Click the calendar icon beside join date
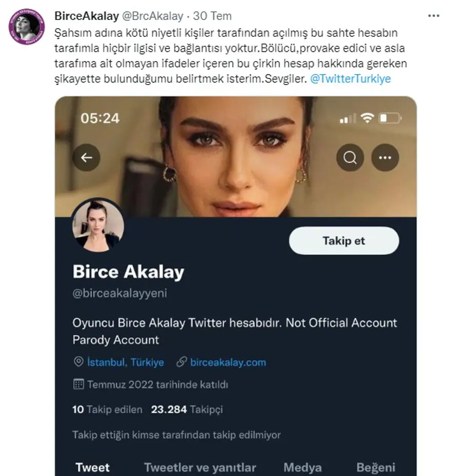The image size is (451, 476). [x=78, y=384]
